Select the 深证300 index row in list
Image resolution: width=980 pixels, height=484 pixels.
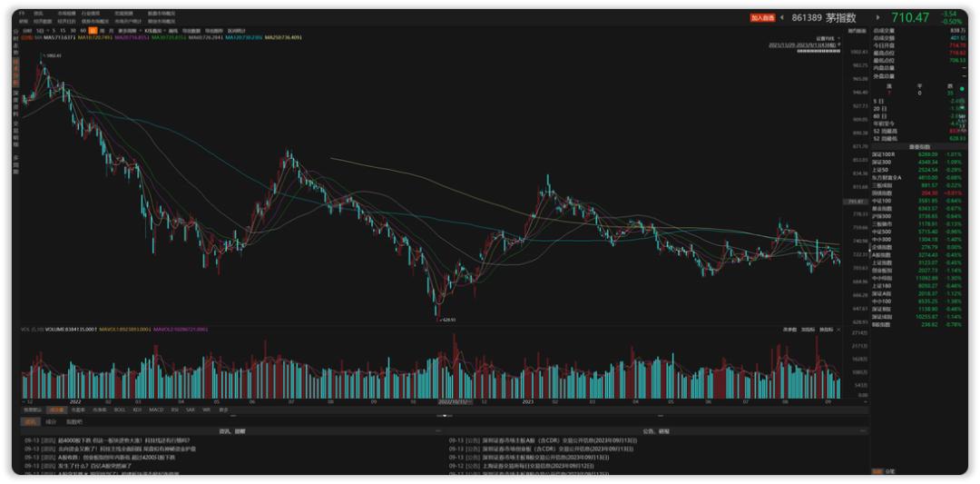pyautogui.click(x=918, y=162)
